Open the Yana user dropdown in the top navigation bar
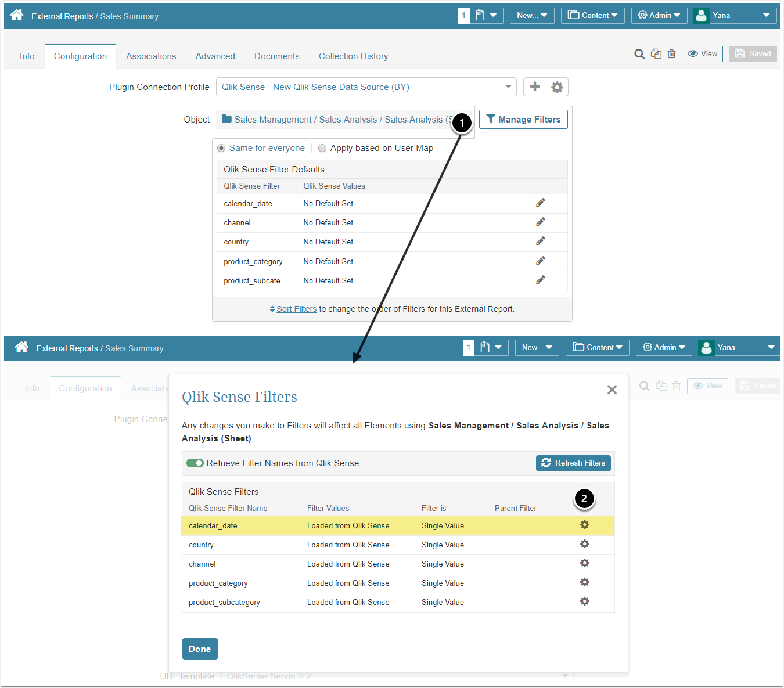 pyautogui.click(x=735, y=16)
